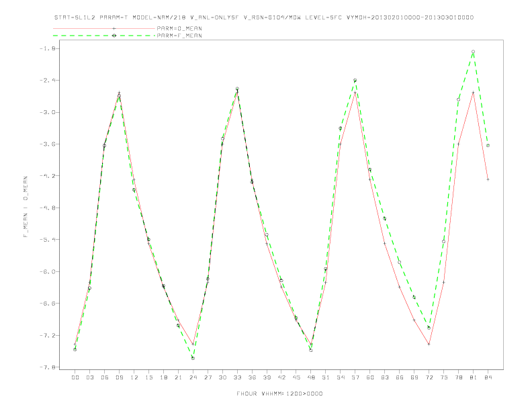Click x-axis forecast hour label 15

click(148, 377)
